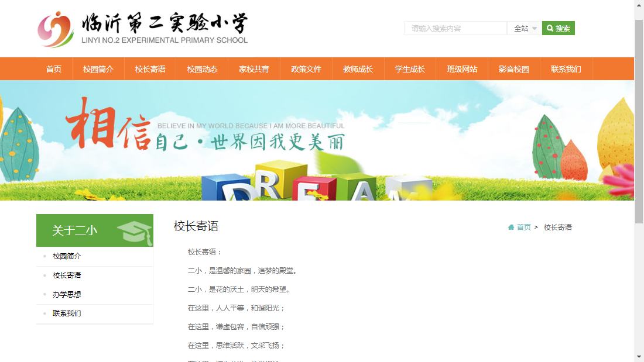644x362 pixels.
Task: Expand the dropdown arrow next to 全站
Action: pos(533,27)
